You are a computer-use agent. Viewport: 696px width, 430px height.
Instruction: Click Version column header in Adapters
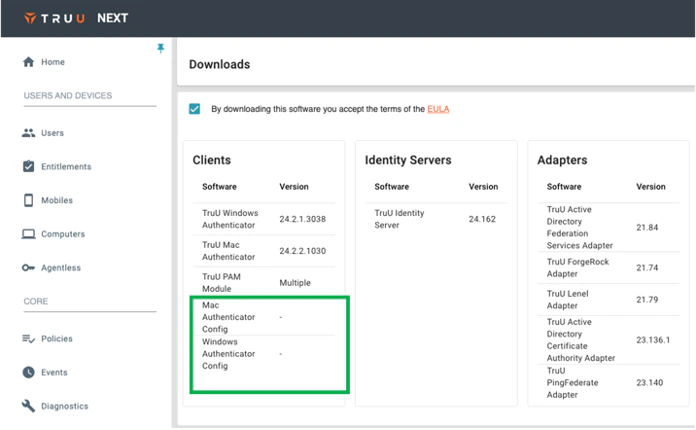[x=651, y=187]
